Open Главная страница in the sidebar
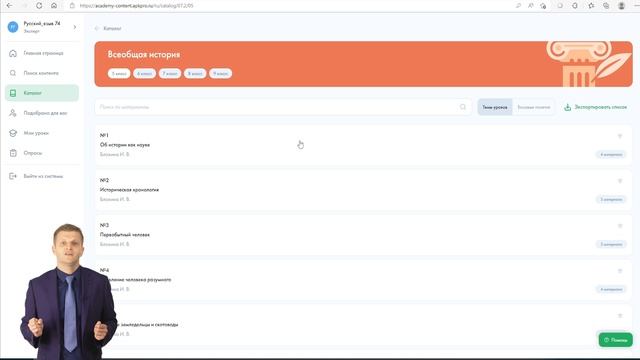 click(42, 53)
